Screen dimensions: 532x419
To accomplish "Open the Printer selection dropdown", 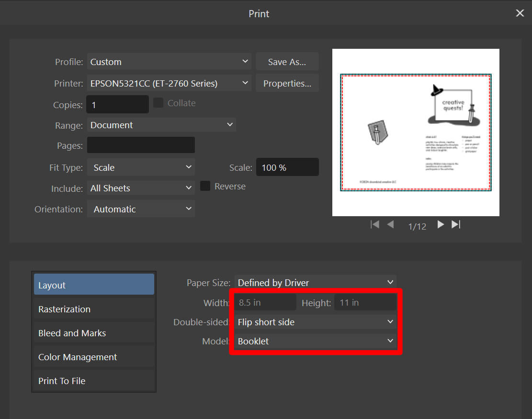I will click(x=169, y=83).
